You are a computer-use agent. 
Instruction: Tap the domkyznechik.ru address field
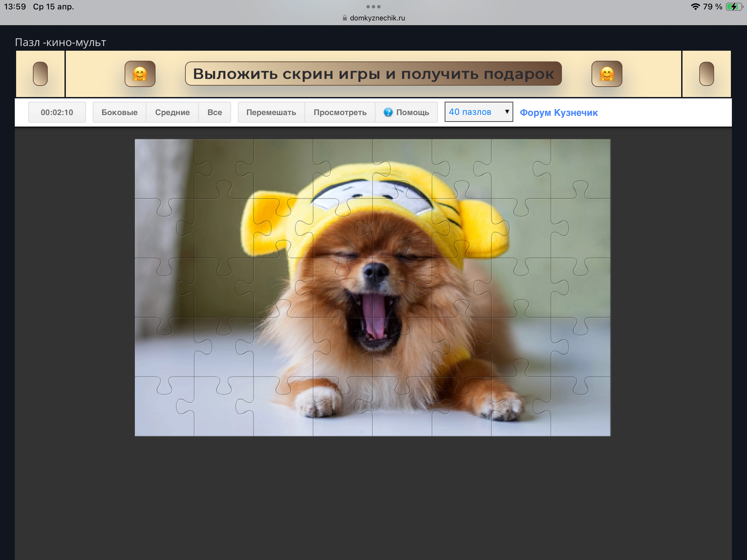click(x=377, y=18)
